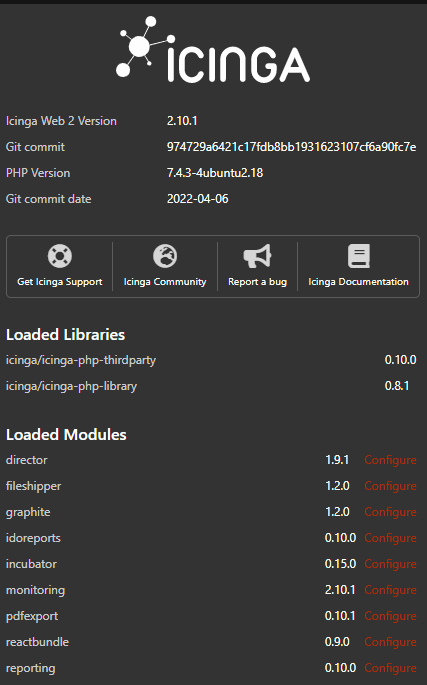Image resolution: width=427 pixels, height=685 pixels.
Task: Open the Icinga Community globe icon
Action: coord(165,256)
